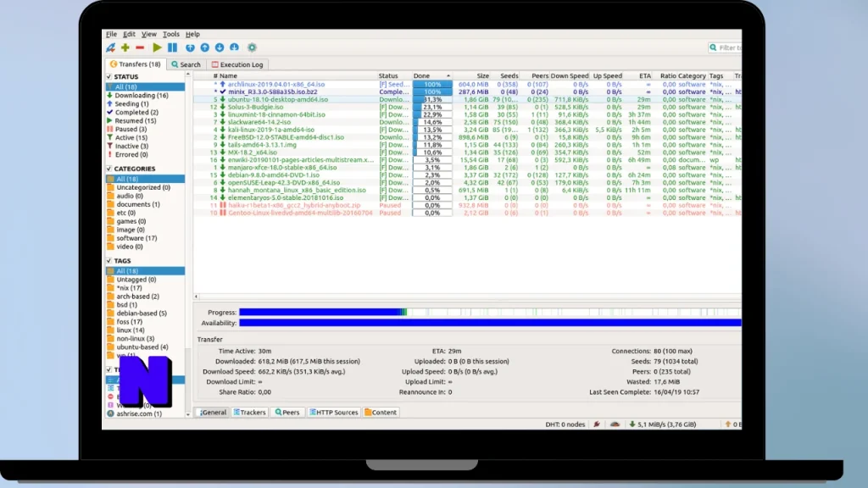Open the View menu
This screenshot has height=488, width=868.
tap(149, 34)
